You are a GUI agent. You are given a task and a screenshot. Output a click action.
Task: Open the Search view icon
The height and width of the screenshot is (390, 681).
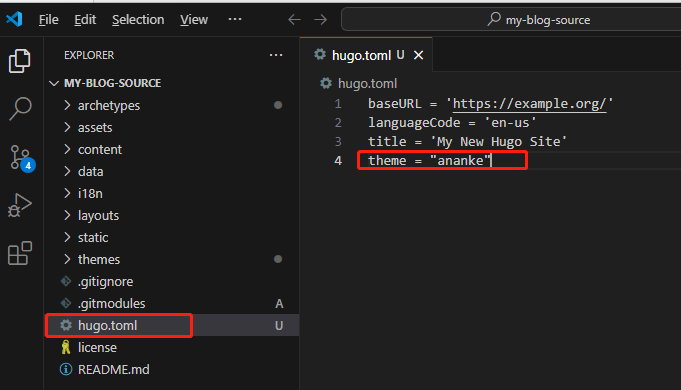tap(20, 108)
